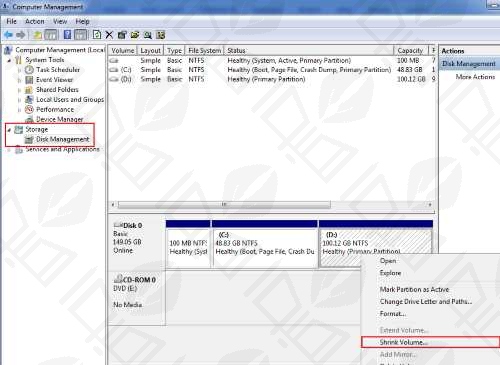The height and width of the screenshot is (365, 500).
Task: Expand the Performance tree node
Action: click(20, 110)
